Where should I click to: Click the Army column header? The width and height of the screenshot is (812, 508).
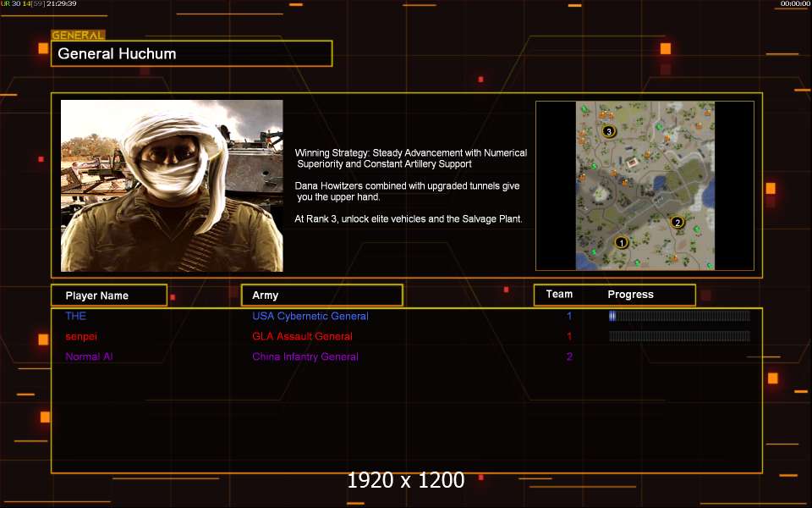[x=322, y=295]
